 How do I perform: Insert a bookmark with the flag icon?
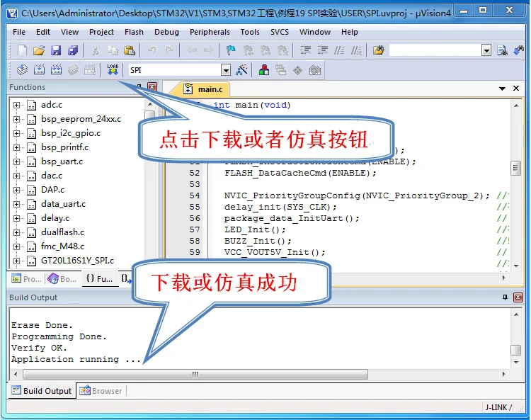tap(232, 50)
